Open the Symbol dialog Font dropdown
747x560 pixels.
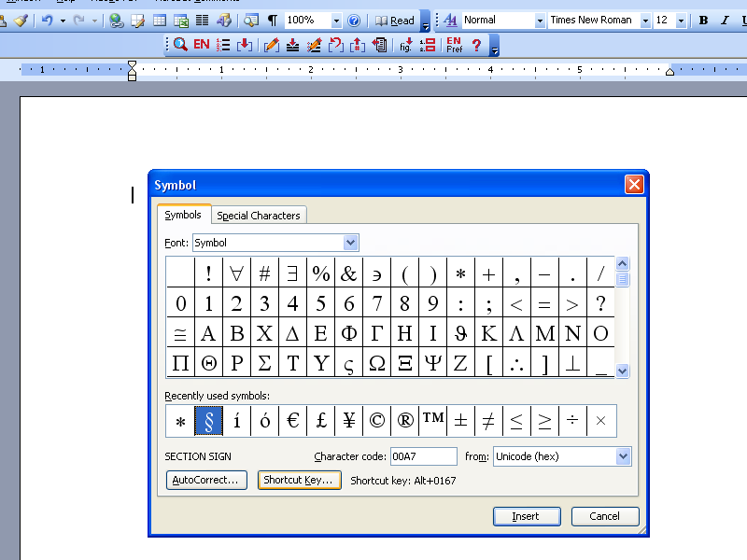click(x=351, y=243)
